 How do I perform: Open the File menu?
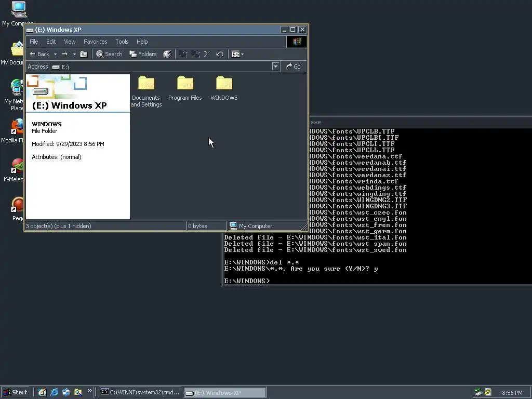pos(34,42)
